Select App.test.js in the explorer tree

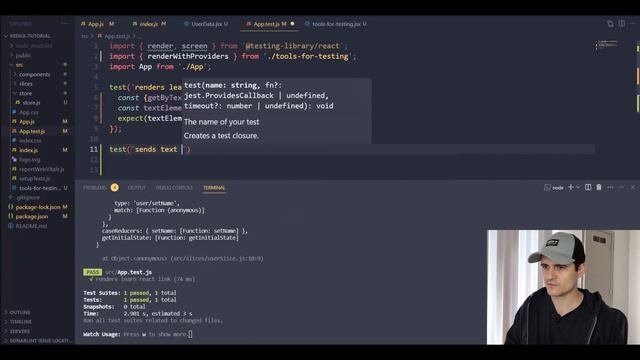pos(32,131)
